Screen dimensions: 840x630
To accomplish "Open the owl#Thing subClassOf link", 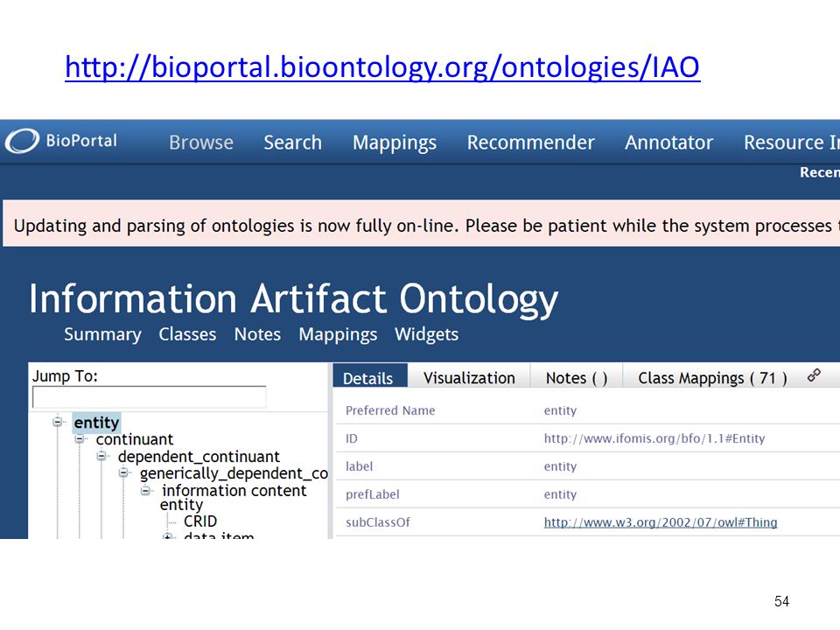I will pos(661,522).
